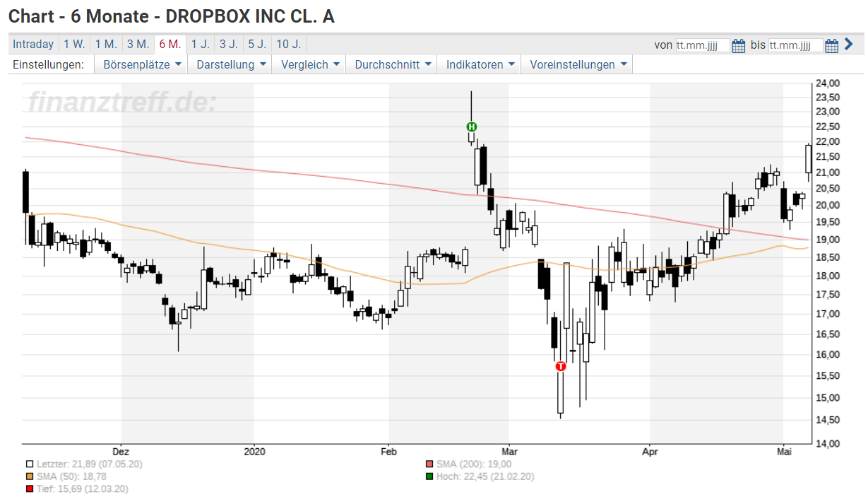Expand the Voreinstellungen dropdown
The width and height of the screenshot is (868, 504).
[x=578, y=64]
